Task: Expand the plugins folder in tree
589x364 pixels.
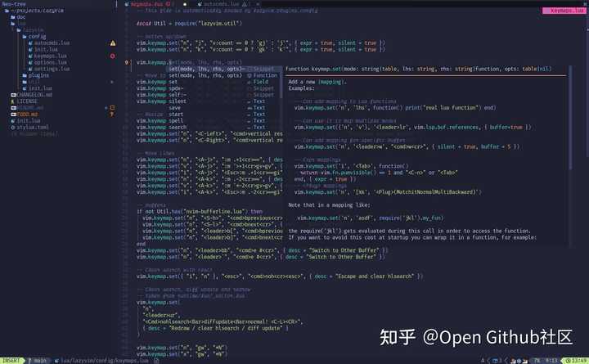Action: [38, 74]
